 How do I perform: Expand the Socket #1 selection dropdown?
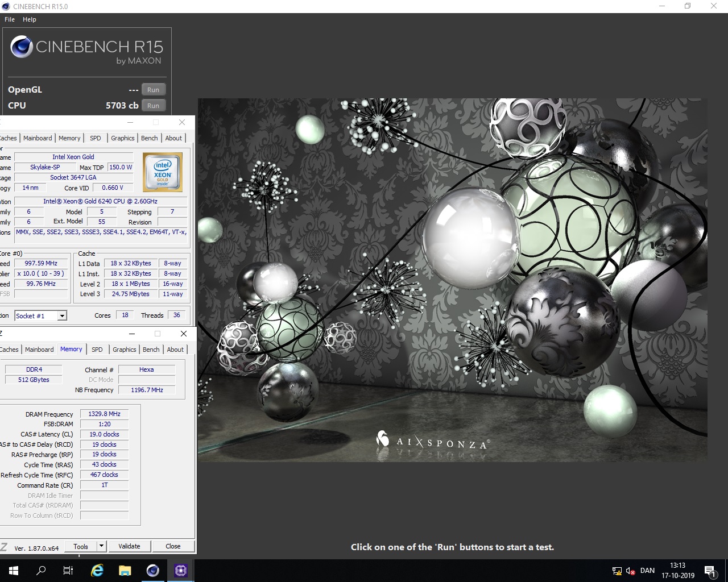click(x=63, y=316)
